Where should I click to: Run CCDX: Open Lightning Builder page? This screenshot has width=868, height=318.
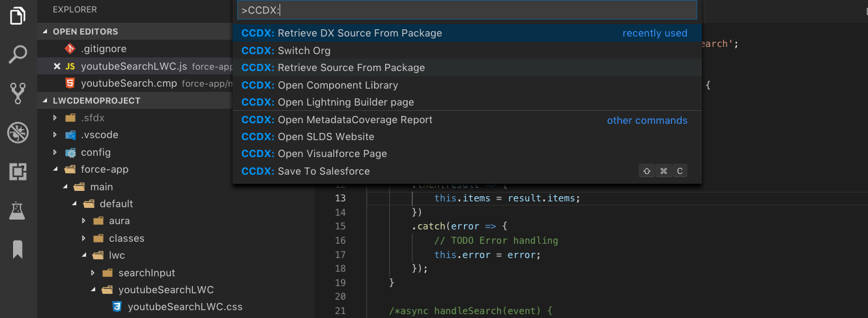point(467,102)
